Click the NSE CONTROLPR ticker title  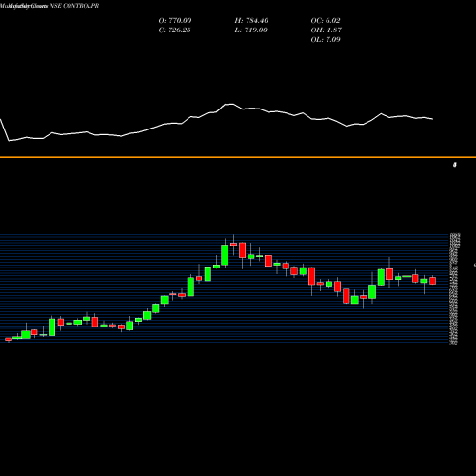click(x=74, y=6)
